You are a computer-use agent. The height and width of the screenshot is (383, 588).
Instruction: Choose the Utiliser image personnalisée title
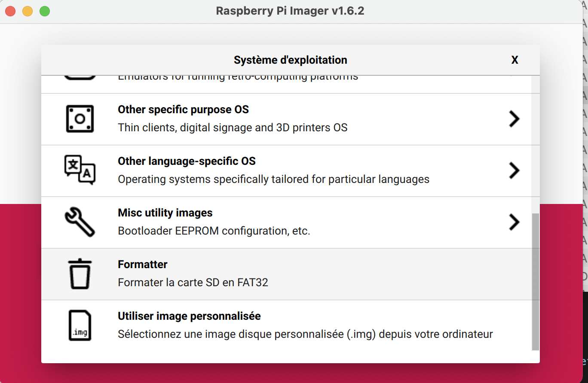pyautogui.click(x=189, y=316)
